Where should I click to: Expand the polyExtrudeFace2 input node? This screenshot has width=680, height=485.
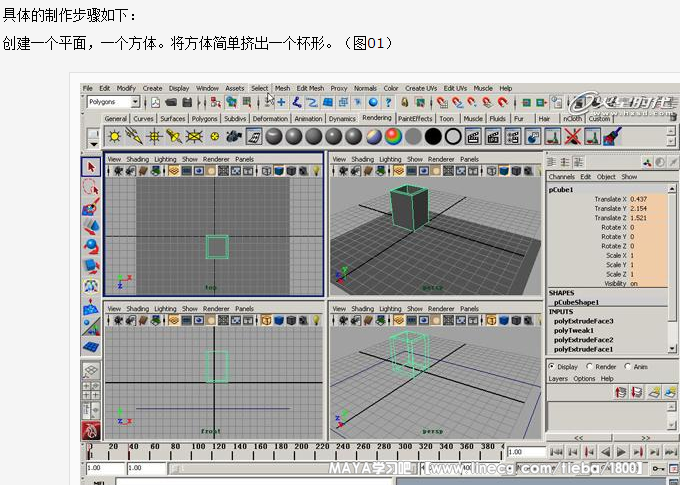coord(584,340)
